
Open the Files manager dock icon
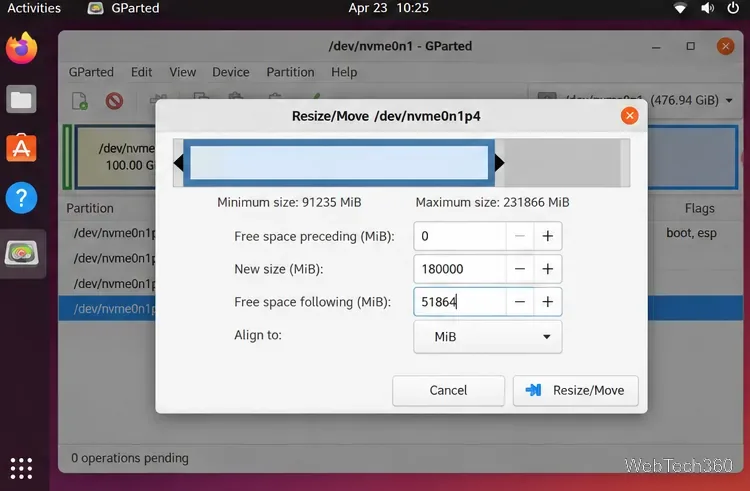[21, 99]
